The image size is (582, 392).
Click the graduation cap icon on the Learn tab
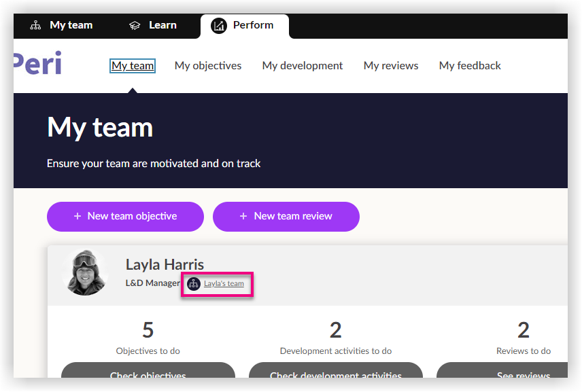tap(135, 26)
